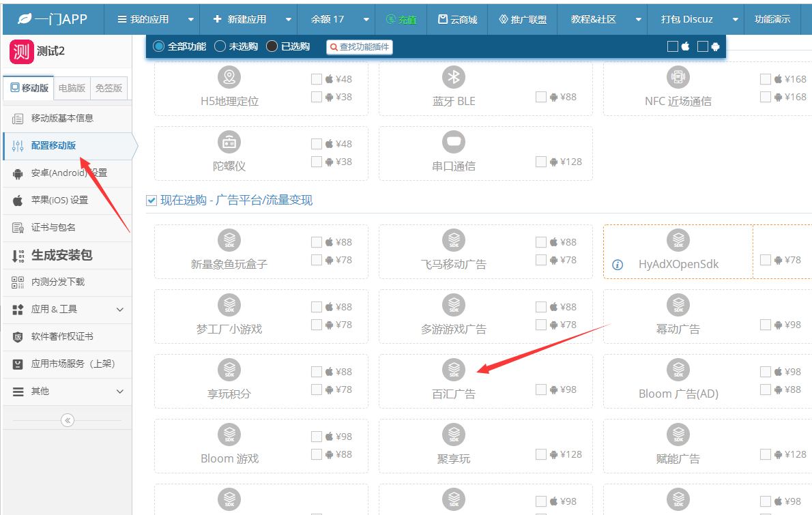Check the Android ¥88 box for 蓝牙 BLE
The width and height of the screenshot is (812, 515).
pyautogui.click(x=540, y=97)
